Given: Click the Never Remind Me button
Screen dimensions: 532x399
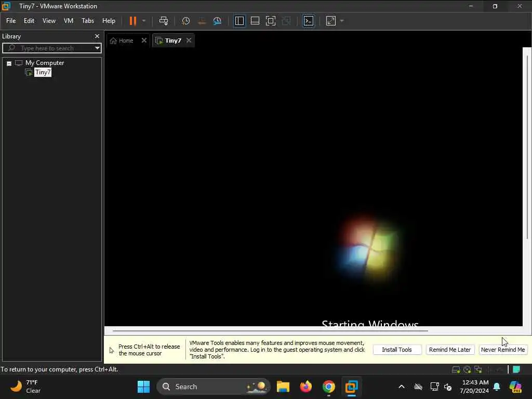Looking at the screenshot, I should pyautogui.click(x=503, y=350).
